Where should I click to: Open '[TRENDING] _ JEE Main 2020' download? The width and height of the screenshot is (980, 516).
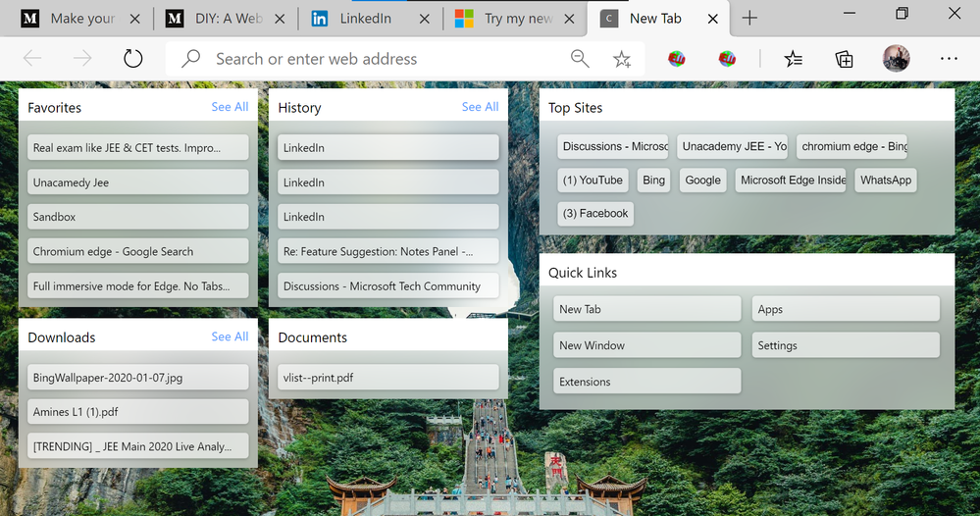(x=138, y=446)
